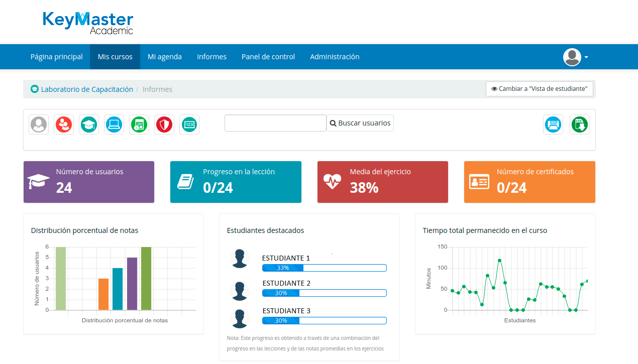Click the KeyMaster Academic logo
Viewport: 638px width, 364px height.
click(88, 23)
